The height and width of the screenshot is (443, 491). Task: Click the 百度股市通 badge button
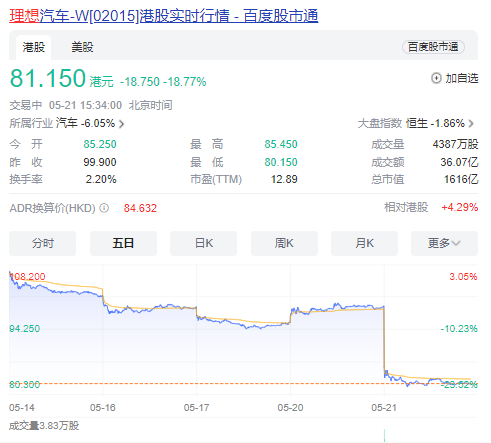[433, 47]
